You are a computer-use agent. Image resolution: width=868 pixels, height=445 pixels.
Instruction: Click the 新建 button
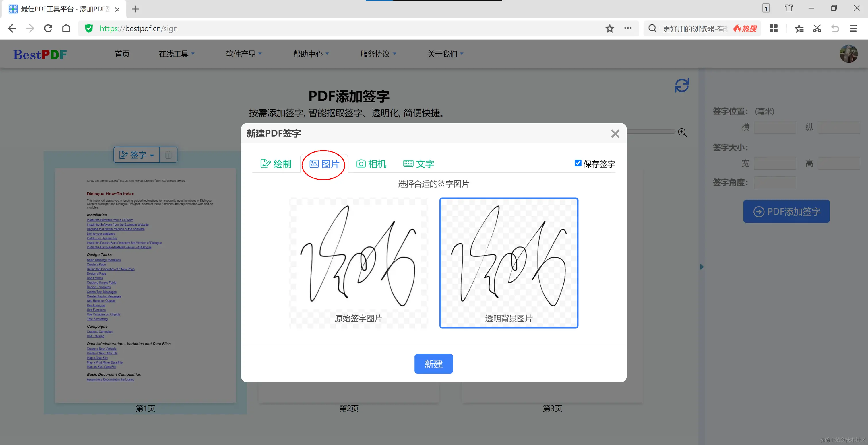click(x=433, y=364)
